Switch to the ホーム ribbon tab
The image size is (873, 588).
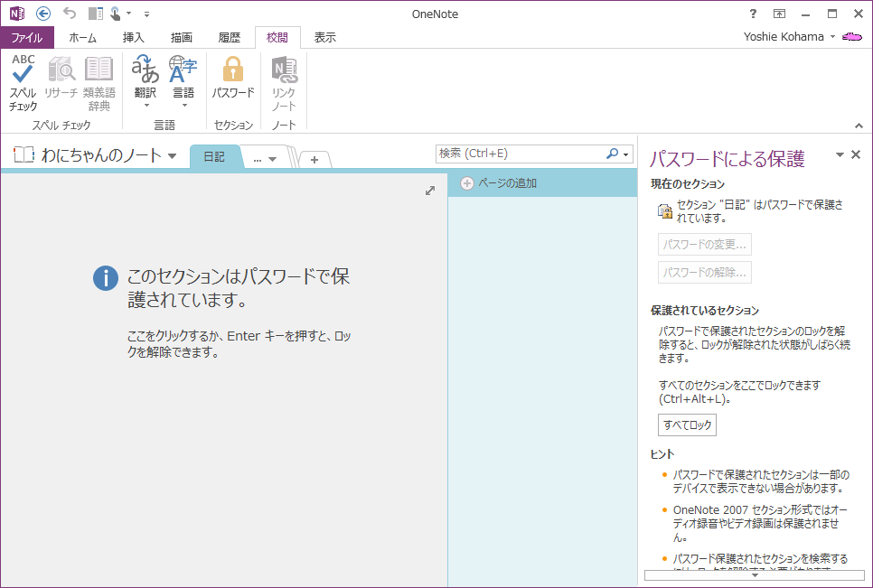point(82,38)
